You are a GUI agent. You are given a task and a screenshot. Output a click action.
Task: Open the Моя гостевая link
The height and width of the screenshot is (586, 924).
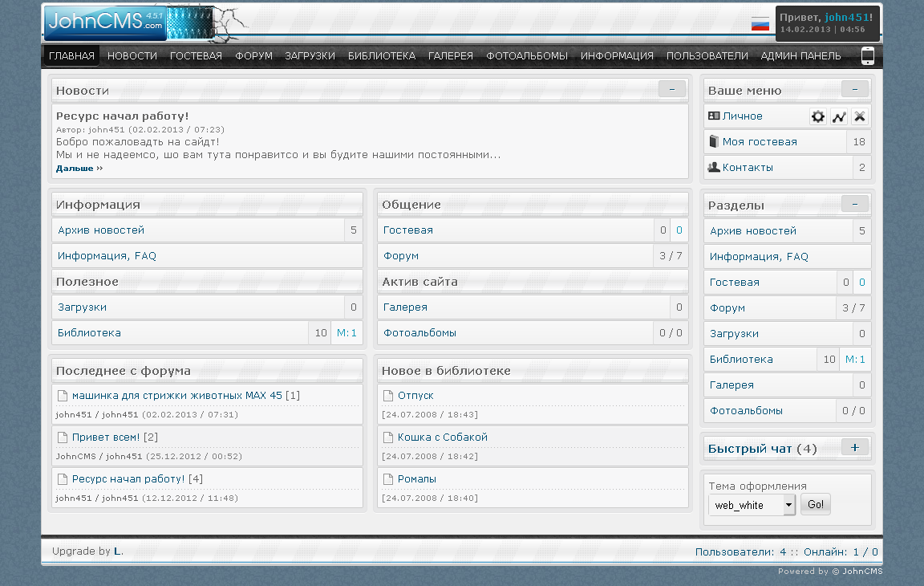[760, 142]
